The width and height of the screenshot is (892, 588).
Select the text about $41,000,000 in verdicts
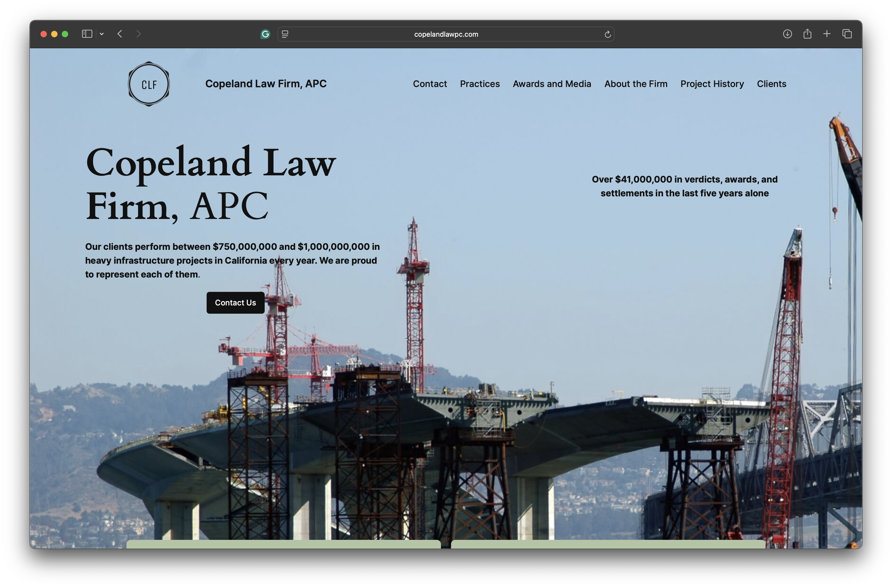(x=685, y=186)
